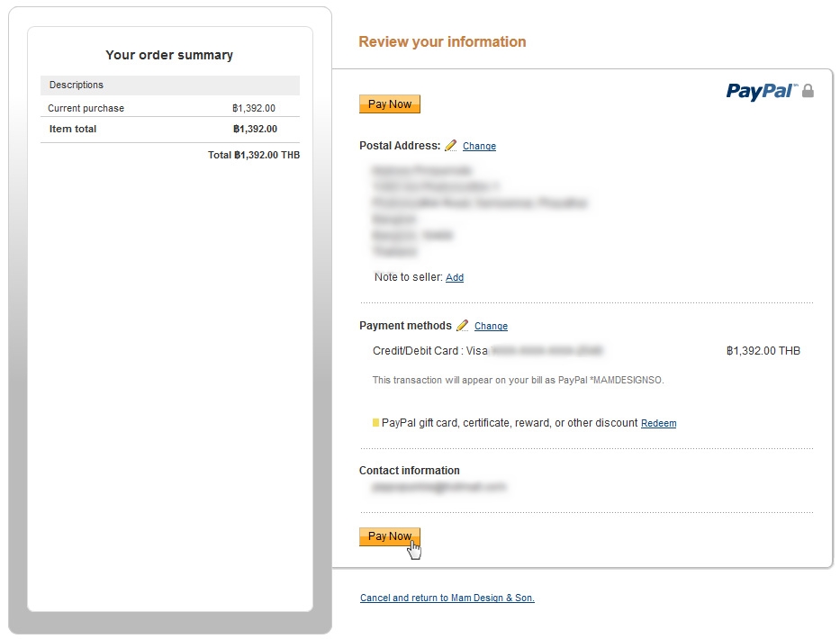This screenshot has width=840, height=639.
Task: Click the yellow gift card icon
Action: pyautogui.click(x=375, y=422)
